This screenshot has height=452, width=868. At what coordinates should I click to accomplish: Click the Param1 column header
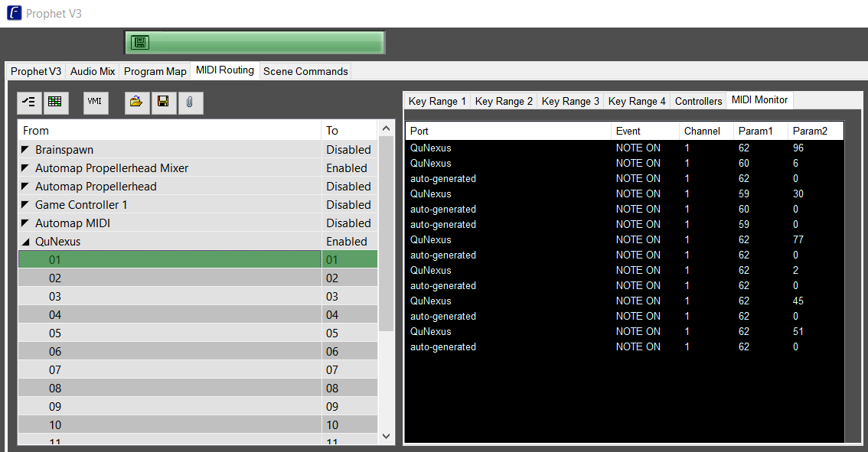tap(760, 131)
